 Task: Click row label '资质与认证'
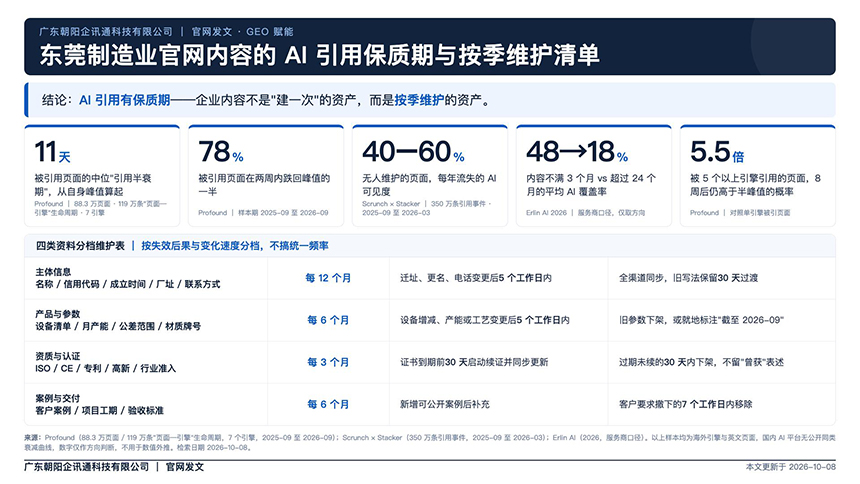pos(58,356)
